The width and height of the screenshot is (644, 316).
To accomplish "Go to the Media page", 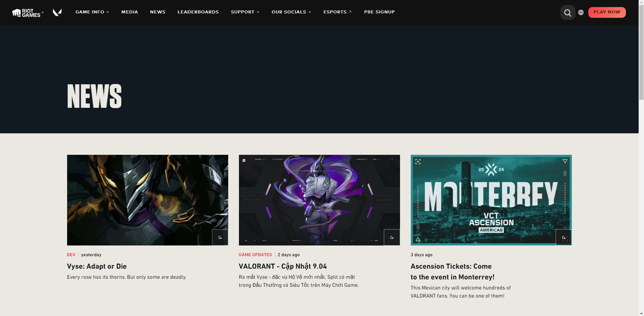I will (130, 12).
